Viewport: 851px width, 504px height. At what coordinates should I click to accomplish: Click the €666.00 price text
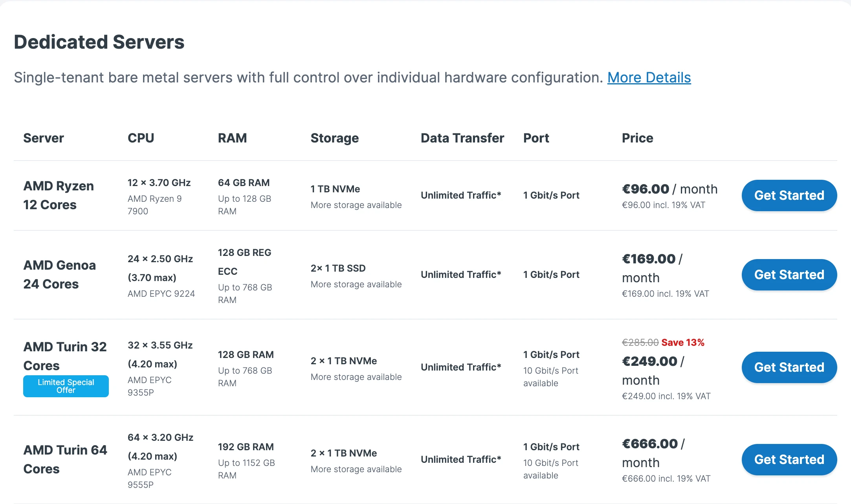pyautogui.click(x=650, y=444)
